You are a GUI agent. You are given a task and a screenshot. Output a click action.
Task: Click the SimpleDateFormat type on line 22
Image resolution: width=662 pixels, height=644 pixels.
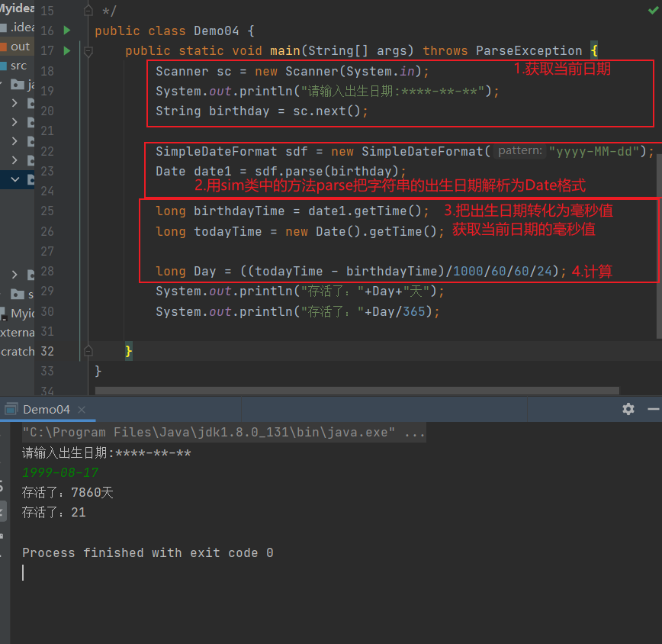click(x=216, y=151)
